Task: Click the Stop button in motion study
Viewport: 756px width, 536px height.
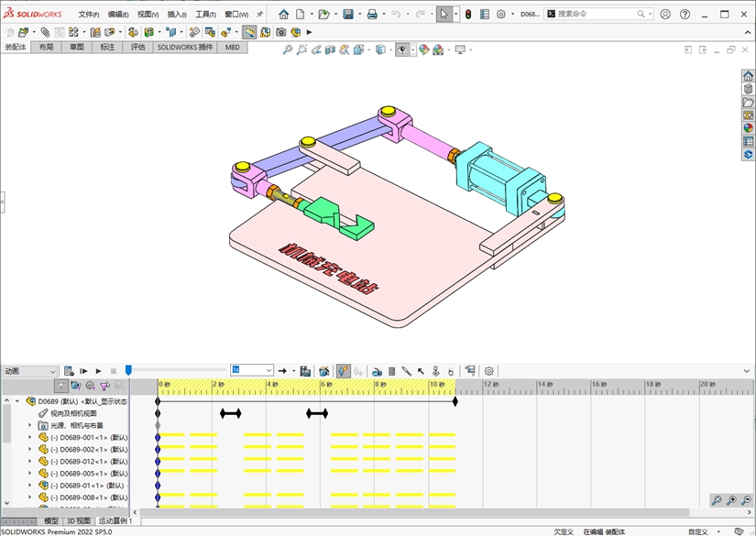Action: (x=114, y=371)
